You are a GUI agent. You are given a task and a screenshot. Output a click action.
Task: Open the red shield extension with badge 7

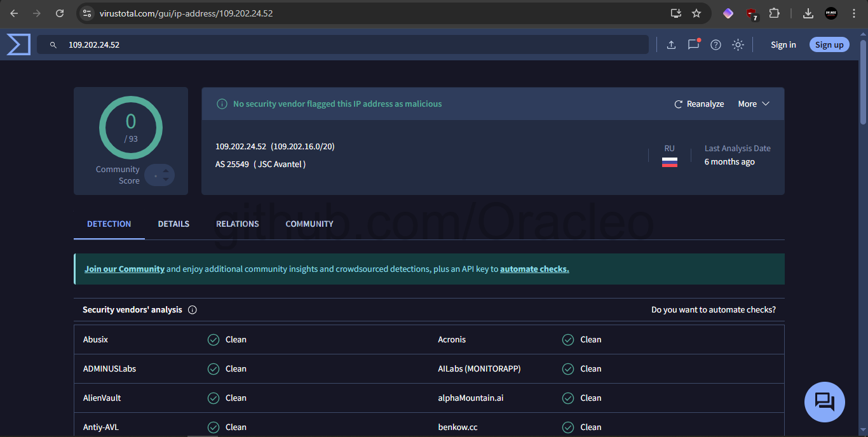click(x=752, y=14)
